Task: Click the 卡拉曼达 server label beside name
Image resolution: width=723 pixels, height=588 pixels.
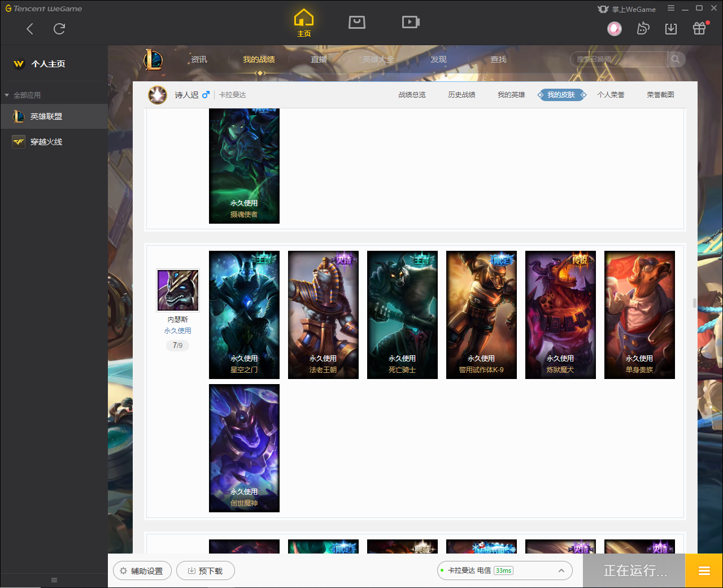Action: pos(233,95)
